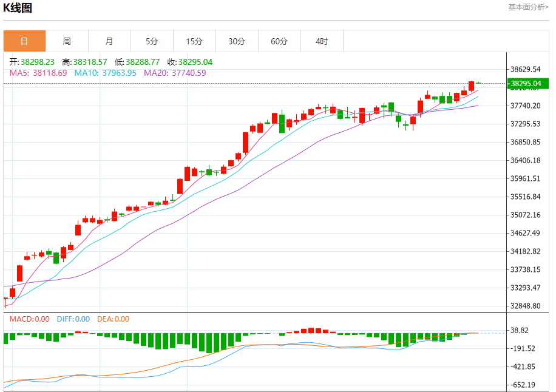Click the 35072.16 axis label
The width and height of the screenshot is (556, 392).
526,215
